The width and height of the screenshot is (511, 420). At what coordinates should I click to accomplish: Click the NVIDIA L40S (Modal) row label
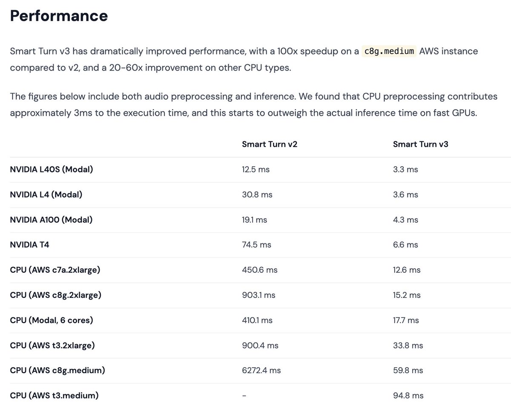tap(52, 169)
